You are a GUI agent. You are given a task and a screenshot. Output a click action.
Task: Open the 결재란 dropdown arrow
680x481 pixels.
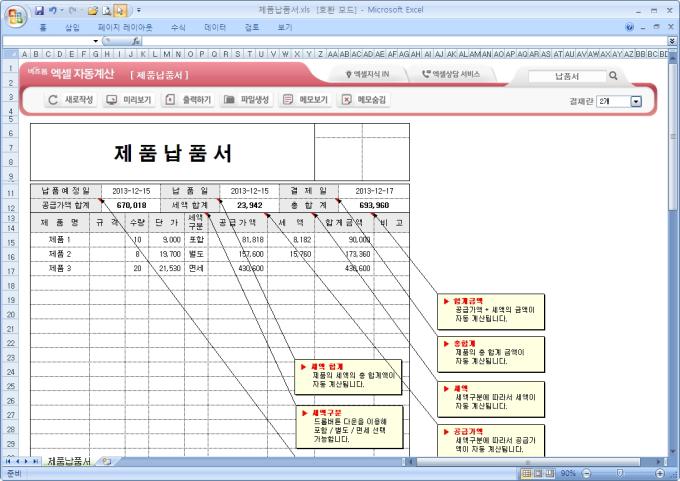pyautogui.click(x=636, y=101)
